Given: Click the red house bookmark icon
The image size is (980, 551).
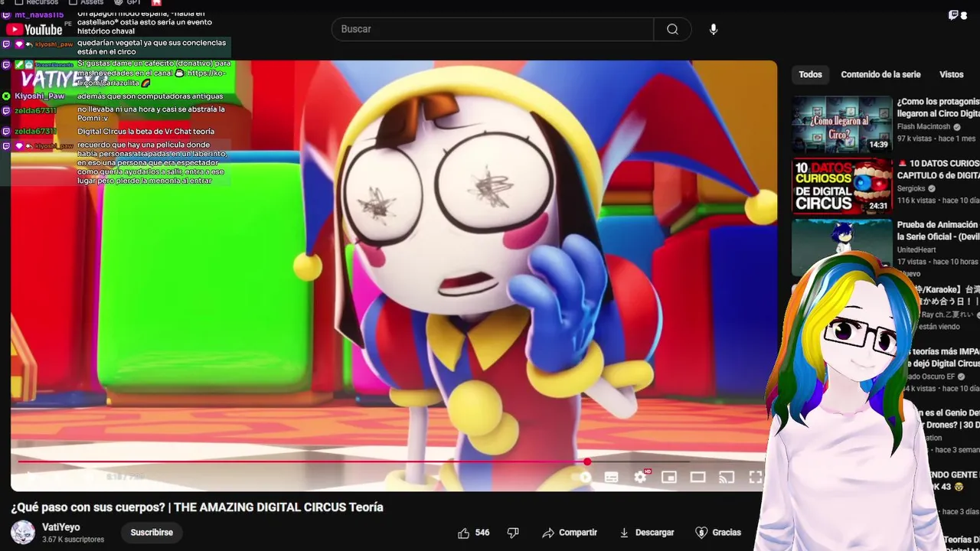Looking at the screenshot, I should tap(156, 3).
